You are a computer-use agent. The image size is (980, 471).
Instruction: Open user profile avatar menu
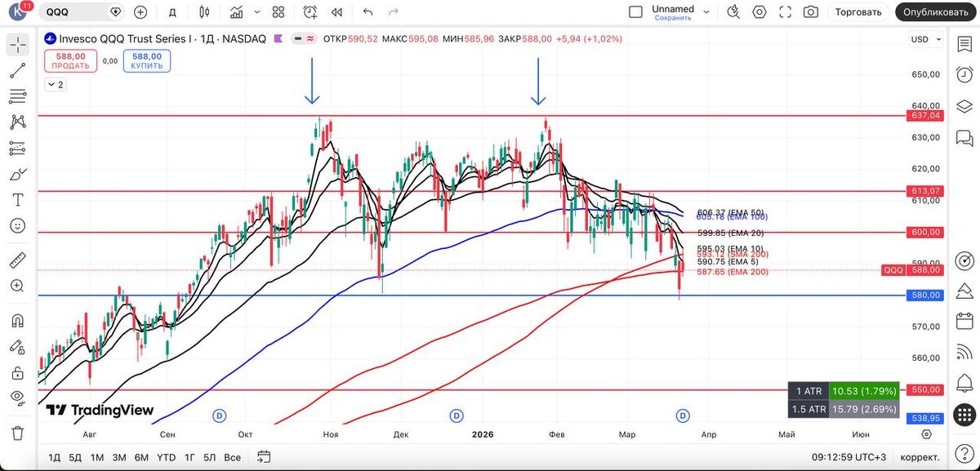(17, 12)
